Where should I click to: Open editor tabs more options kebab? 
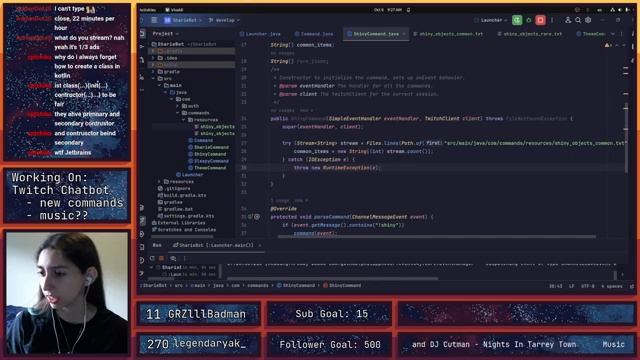(622, 34)
